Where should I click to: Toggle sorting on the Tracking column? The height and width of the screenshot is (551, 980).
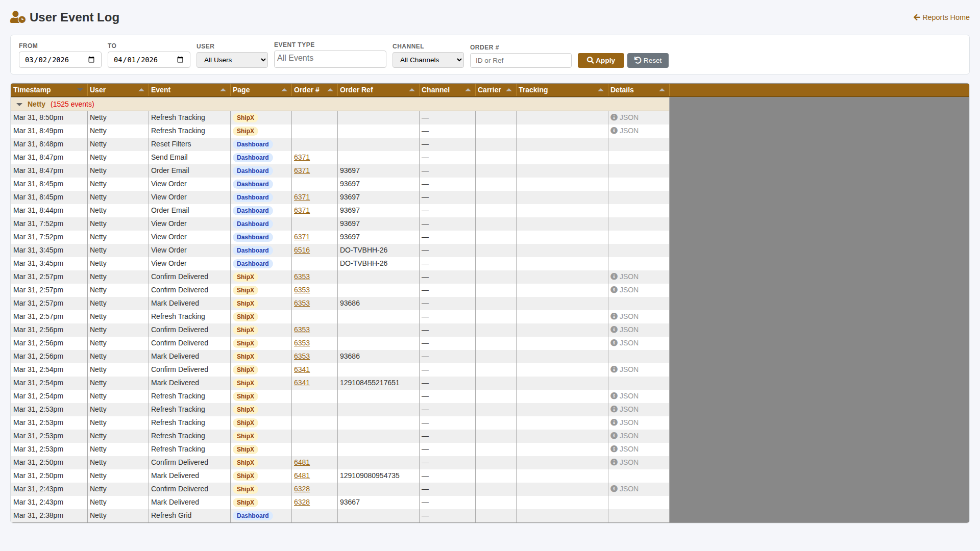tap(601, 90)
